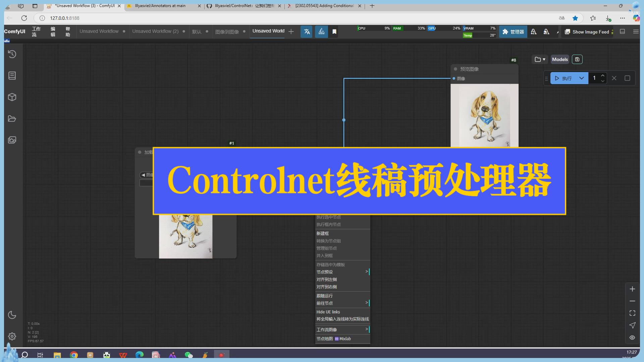Toggle the bottom panel icon in top bar
The height and width of the screenshot is (362, 644).
623,32
